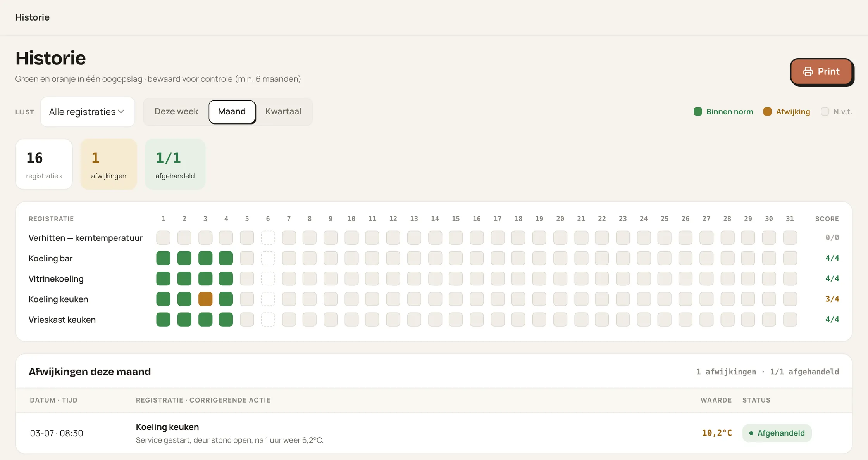Open the 1 afwijkingen summary card

(x=109, y=164)
